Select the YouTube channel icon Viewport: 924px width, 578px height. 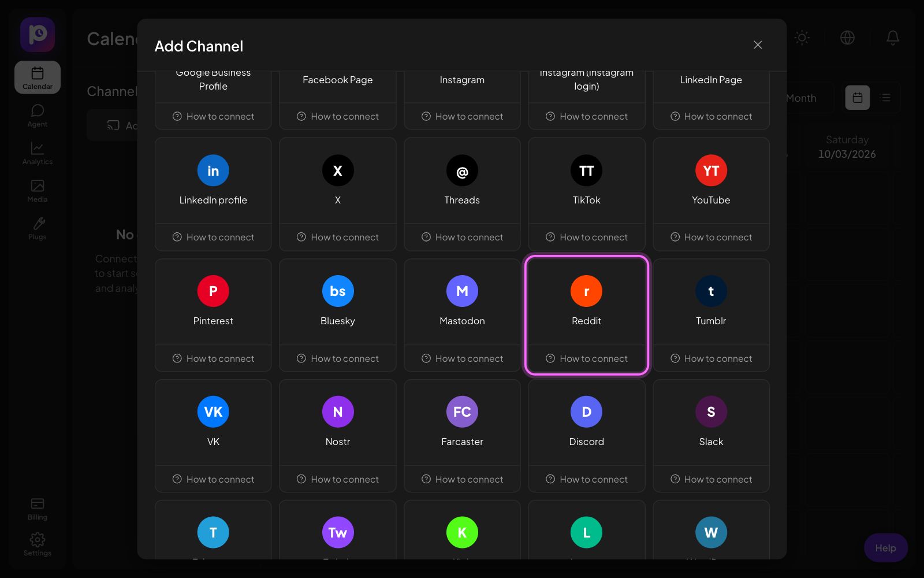[711, 171]
